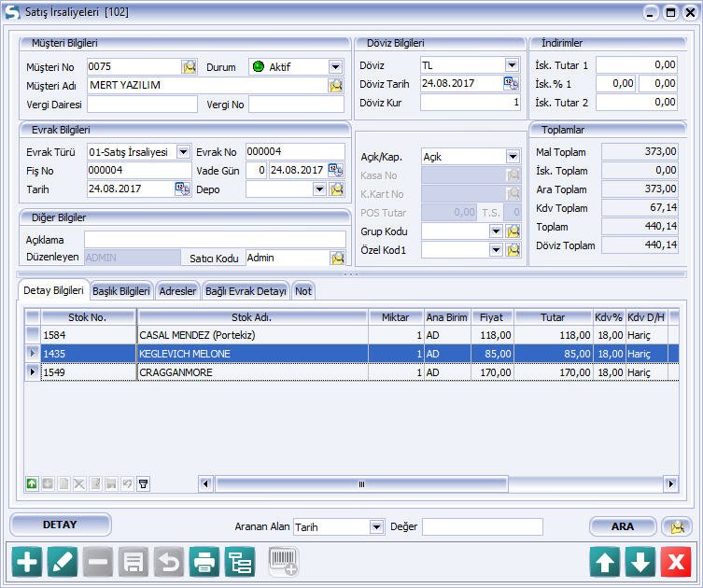Image resolution: width=703 pixels, height=588 pixels.
Task: Click the Değer search input field
Action: point(482,527)
